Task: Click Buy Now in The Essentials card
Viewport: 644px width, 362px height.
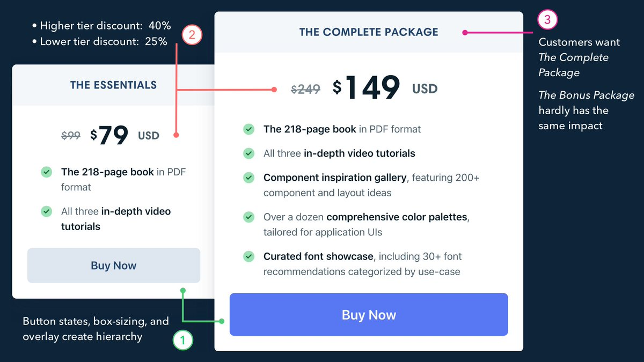Action: click(x=114, y=265)
